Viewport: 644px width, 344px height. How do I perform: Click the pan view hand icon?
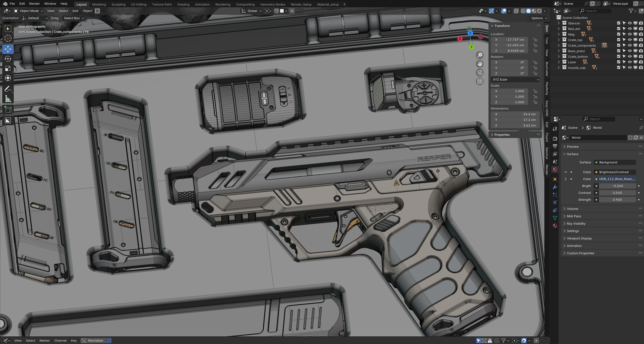480,64
